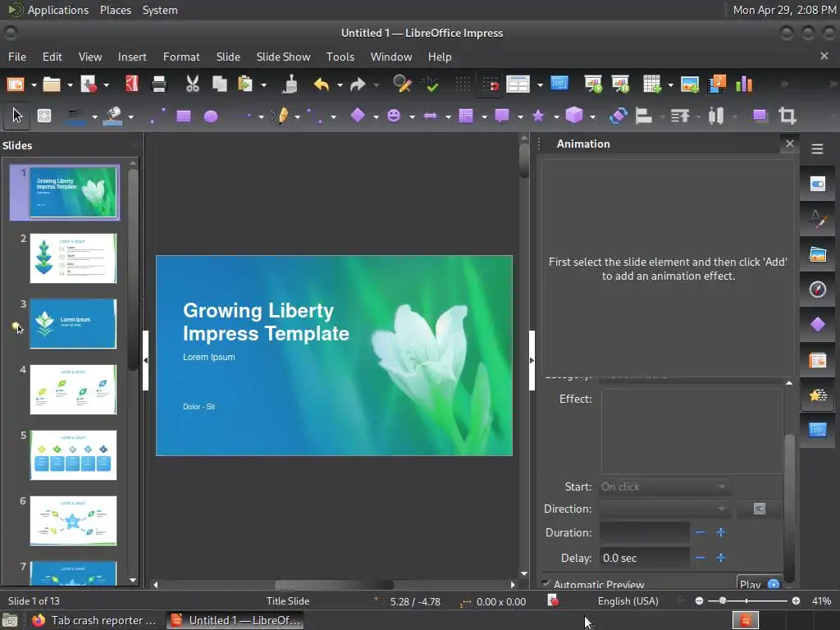Open the Tools menu
The image size is (840, 630).
click(340, 57)
